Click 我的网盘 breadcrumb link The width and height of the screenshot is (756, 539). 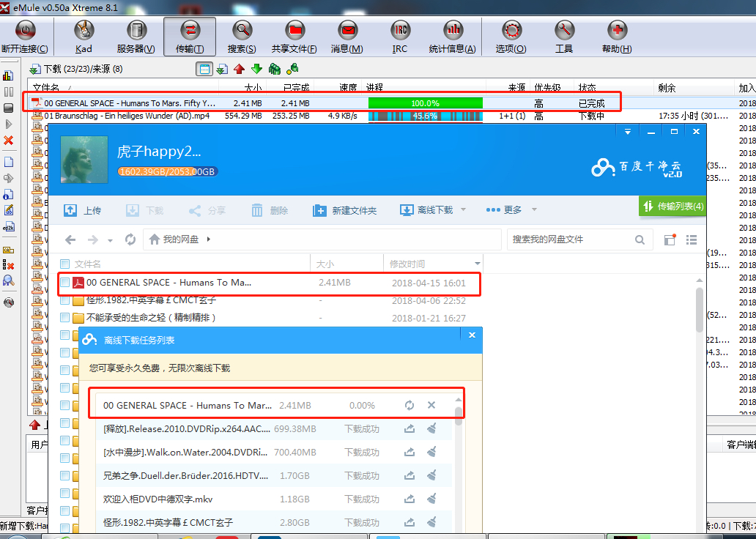coord(181,239)
